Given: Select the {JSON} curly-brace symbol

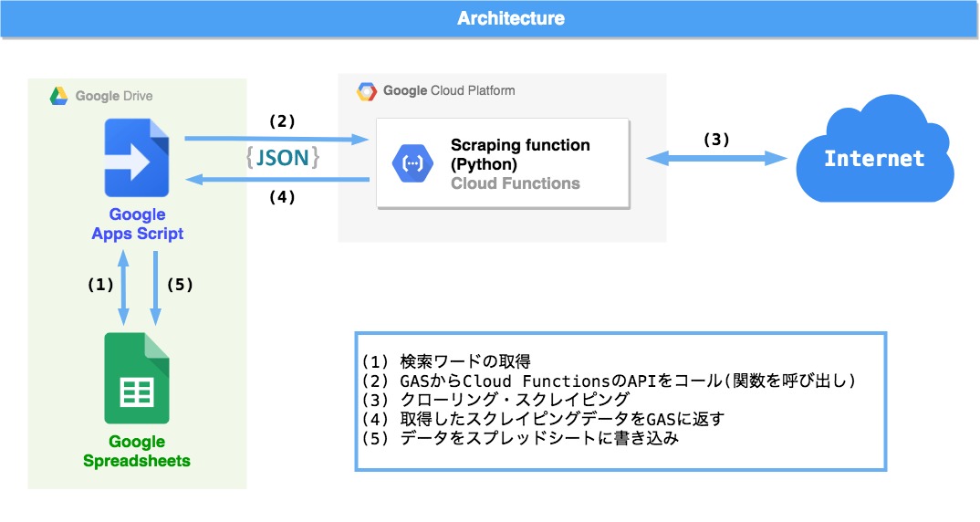Looking at the screenshot, I should tap(283, 158).
